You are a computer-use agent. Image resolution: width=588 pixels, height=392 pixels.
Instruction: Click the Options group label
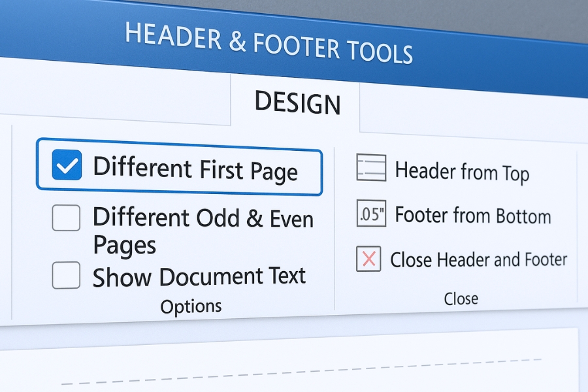[x=191, y=304]
